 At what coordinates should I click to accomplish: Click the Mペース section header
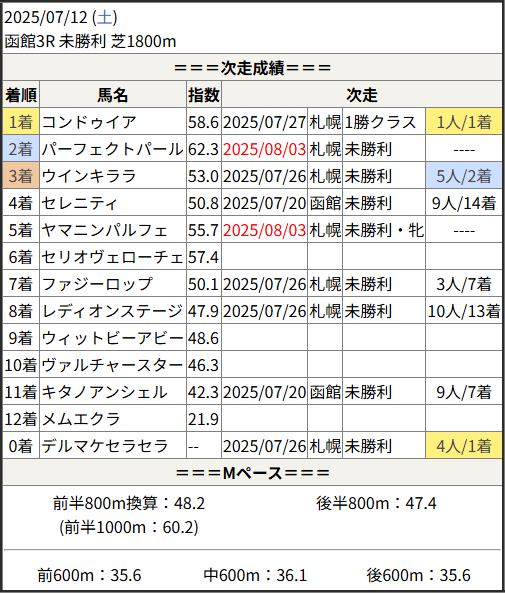(252, 473)
